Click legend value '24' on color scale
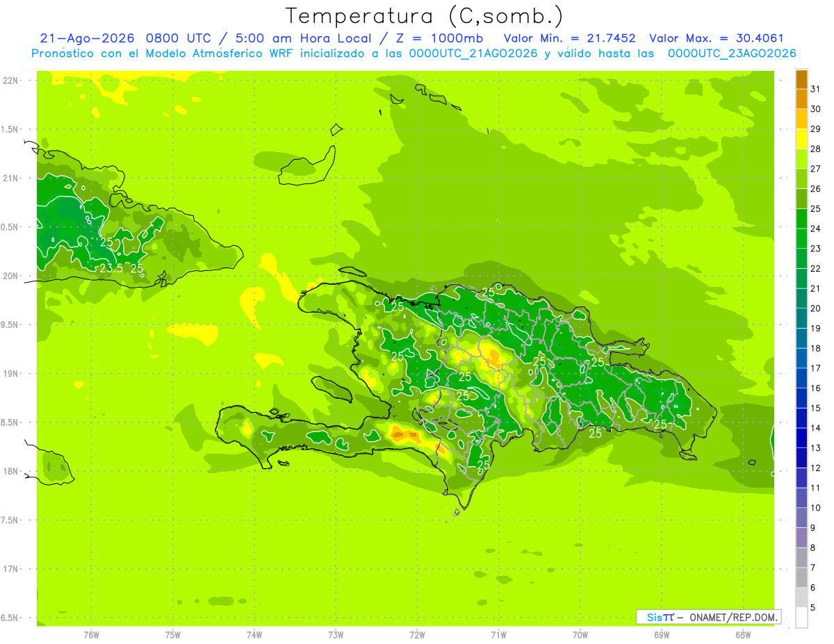Viewport: 834px width, 644px height. (x=815, y=229)
